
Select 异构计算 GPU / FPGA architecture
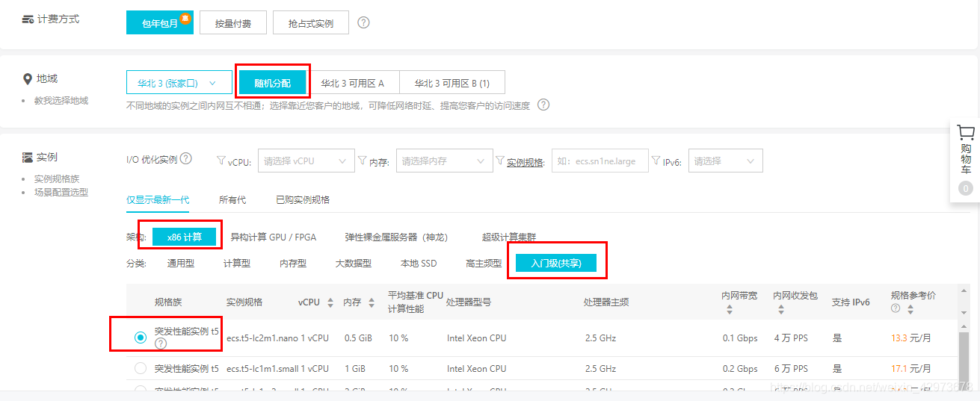(x=274, y=237)
